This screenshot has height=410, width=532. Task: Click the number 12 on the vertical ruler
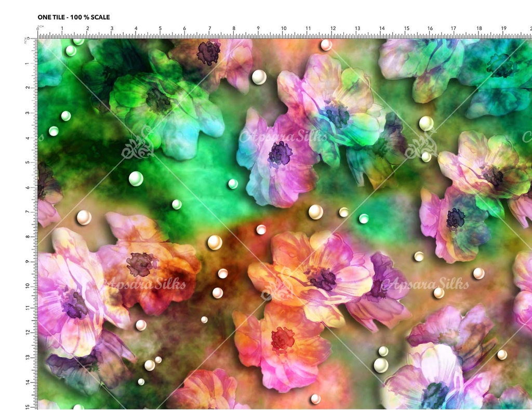pos(27,332)
